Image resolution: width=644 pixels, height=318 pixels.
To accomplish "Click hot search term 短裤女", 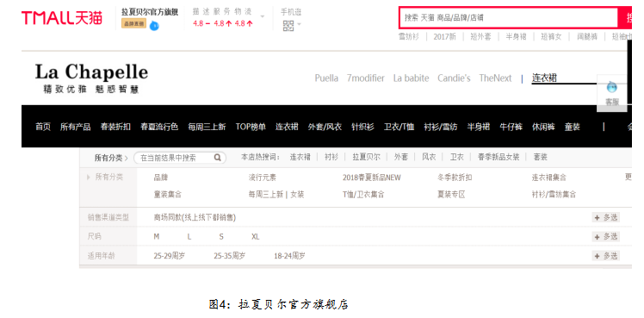I will 551,36.
